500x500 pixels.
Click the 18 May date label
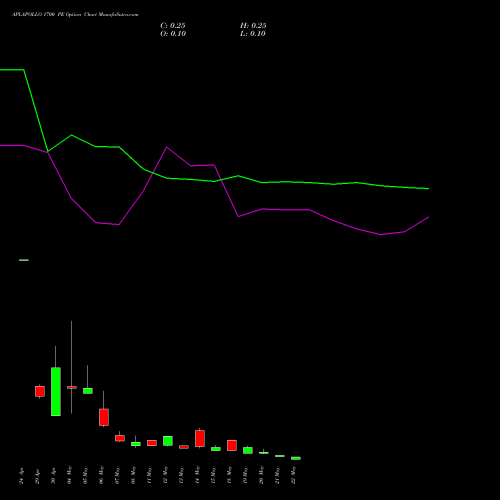tap(229, 475)
